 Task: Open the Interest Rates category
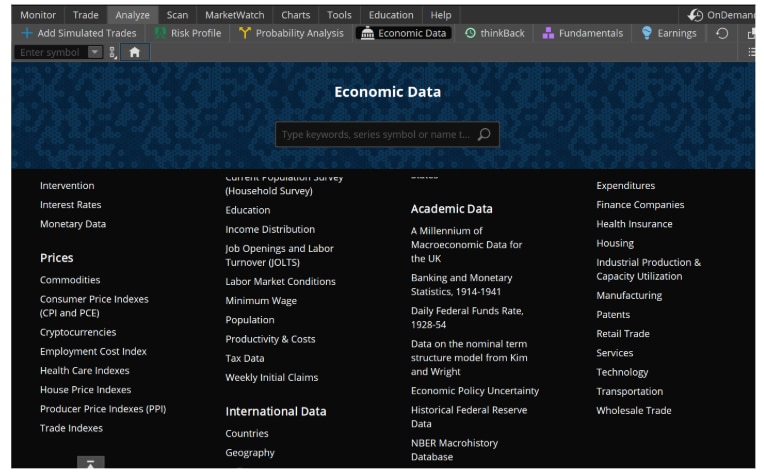(x=71, y=205)
